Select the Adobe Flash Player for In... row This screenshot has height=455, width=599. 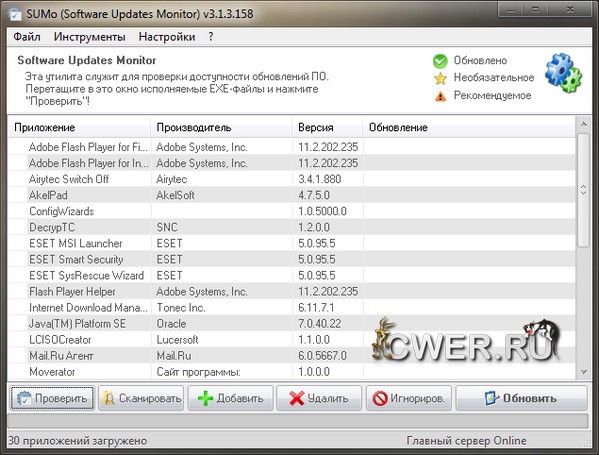coord(292,163)
